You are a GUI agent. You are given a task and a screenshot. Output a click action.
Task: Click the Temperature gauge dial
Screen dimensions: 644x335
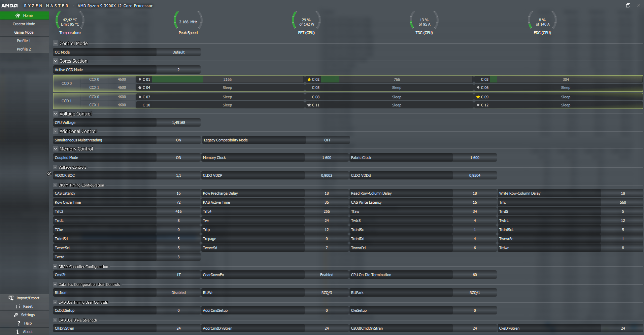point(70,21)
